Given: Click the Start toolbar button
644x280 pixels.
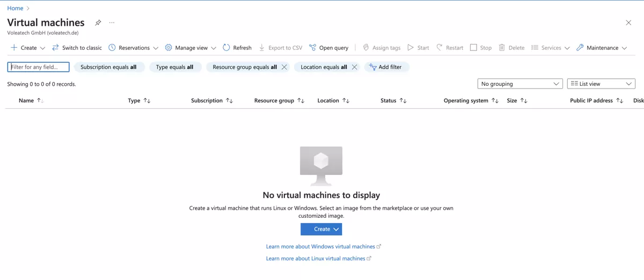Looking at the screenshot, I should [x=418, y=48].
